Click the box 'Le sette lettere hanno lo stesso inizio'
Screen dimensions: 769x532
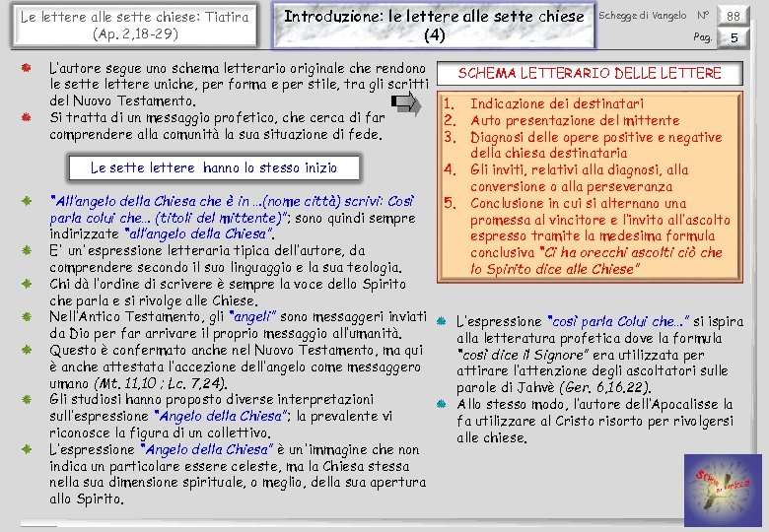[214, 168]
